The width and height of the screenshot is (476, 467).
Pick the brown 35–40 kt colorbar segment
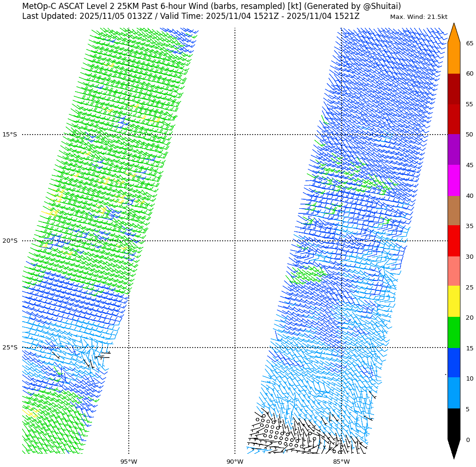pos(453,211)
